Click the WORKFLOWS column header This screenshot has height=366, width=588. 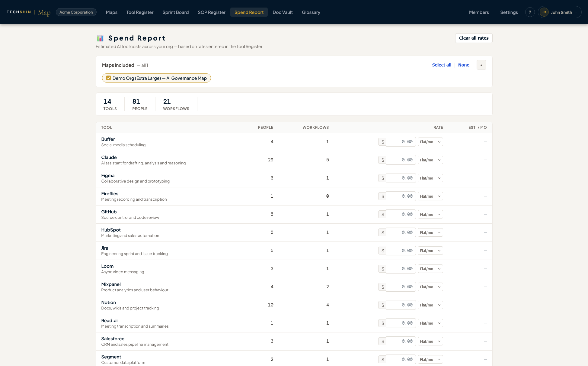click(316, 128)
